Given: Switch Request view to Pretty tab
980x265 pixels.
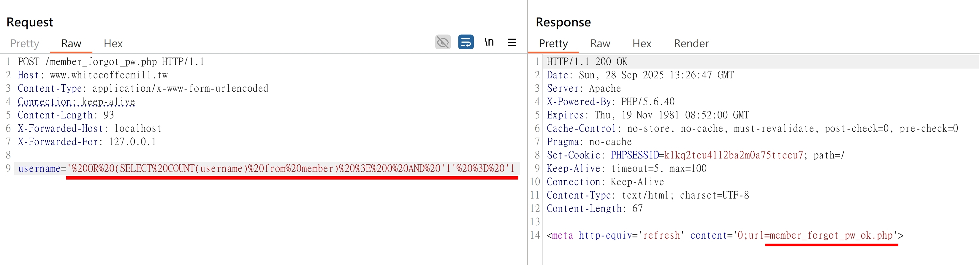Looking at the screenshot, I should [x=25, y=43].
